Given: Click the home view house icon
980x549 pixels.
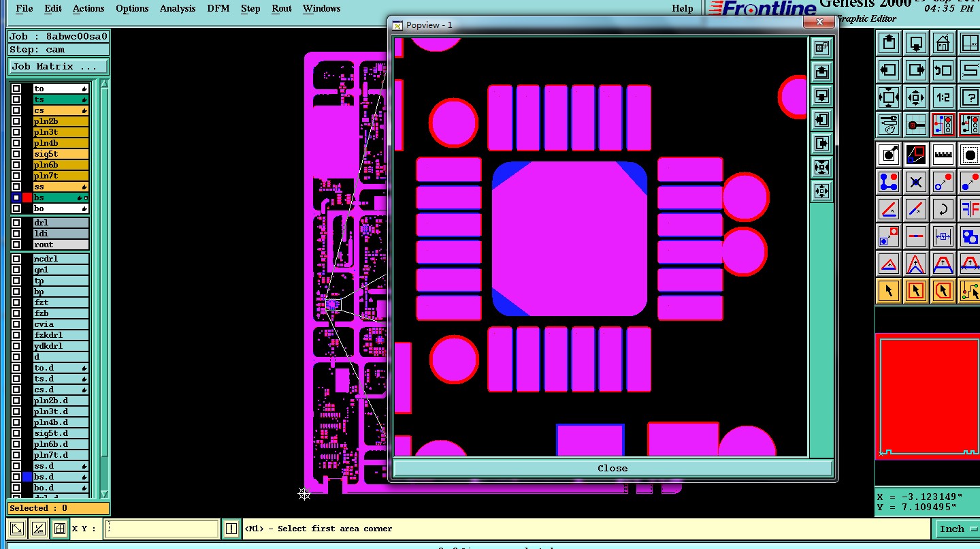Looking at the screenshot, I should (x=943, y=43).
